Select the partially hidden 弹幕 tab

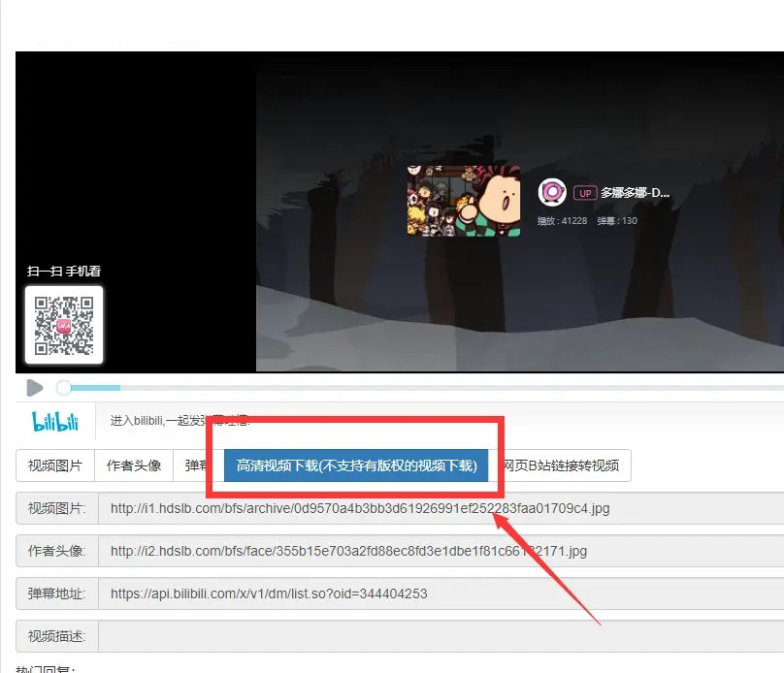197,465
